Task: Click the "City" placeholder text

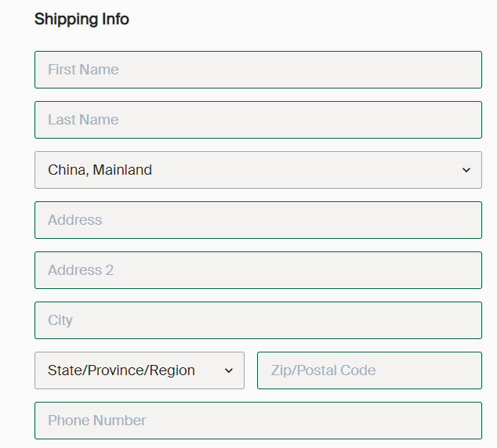Action: point(60,320)
